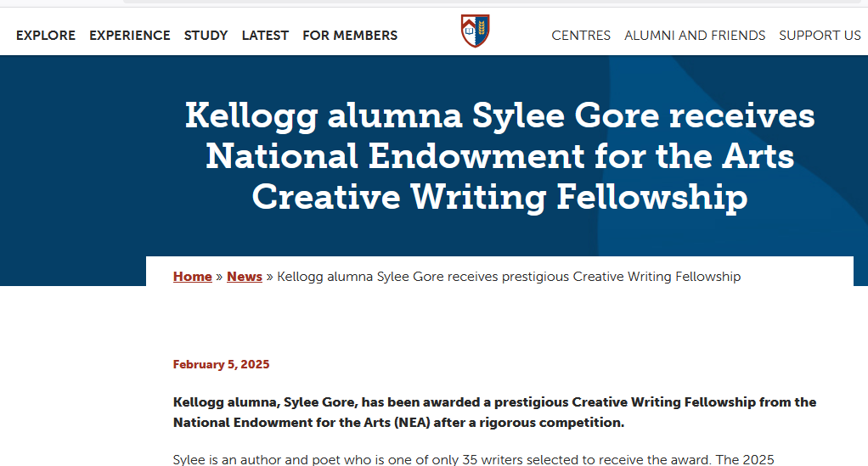Go to the LATEST section
Image resolution: width=868 pixels, height=466 pixels.
265,36
